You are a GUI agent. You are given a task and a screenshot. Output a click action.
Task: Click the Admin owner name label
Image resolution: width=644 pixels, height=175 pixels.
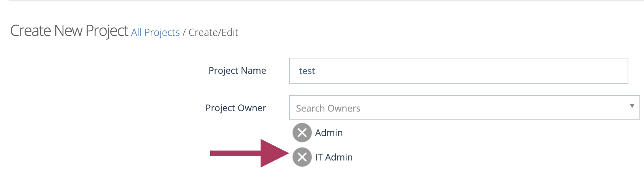click(x=329, y=133)
